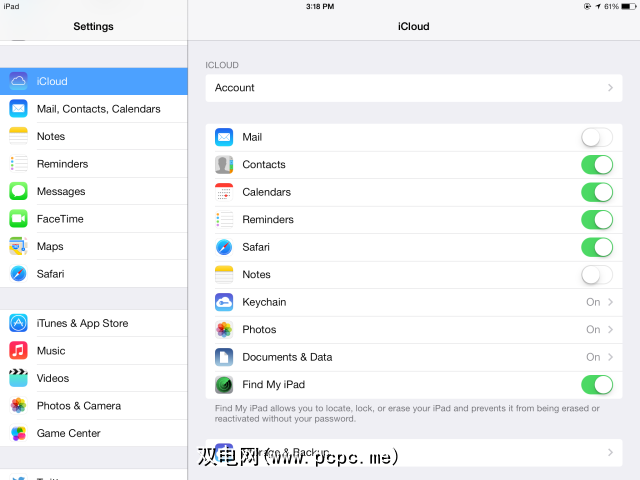Tap the Reminders icon in iCloud list
This screenshot has height=480, width=640.
click(x=224, y=220)
